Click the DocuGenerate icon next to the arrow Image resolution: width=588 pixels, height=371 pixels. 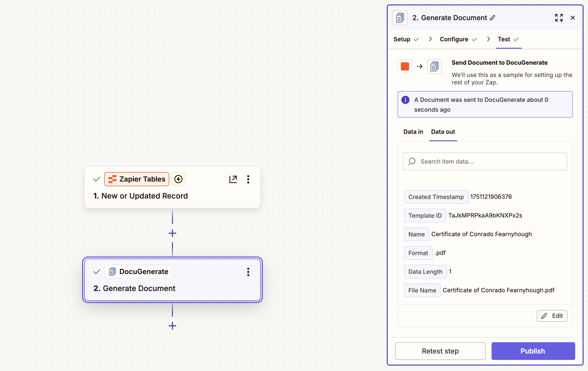coord(434,66)
